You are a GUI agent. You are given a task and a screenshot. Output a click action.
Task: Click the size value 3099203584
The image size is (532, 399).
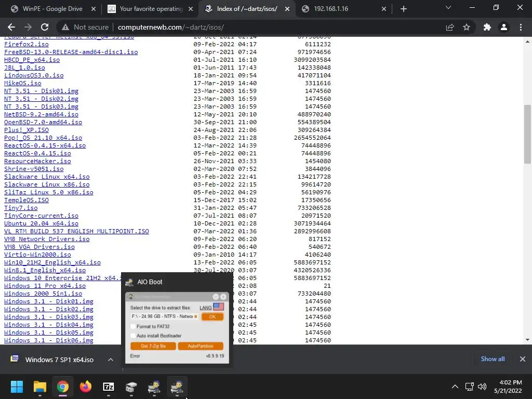click(312, 60)
